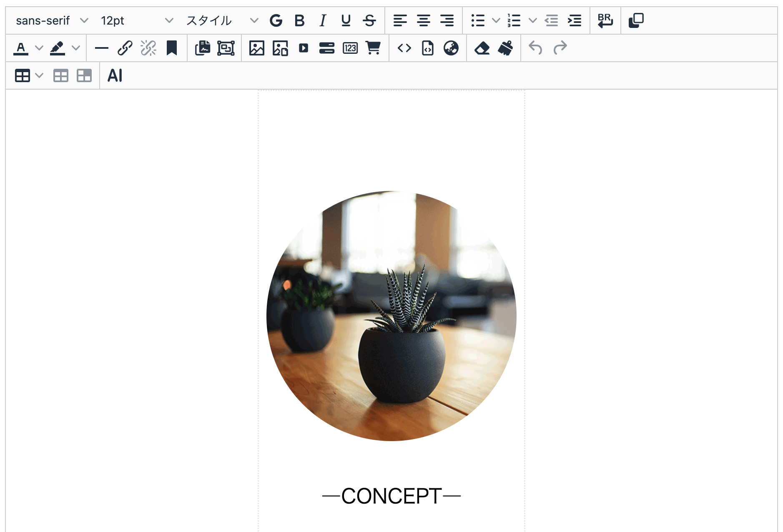The width and height of the screenshot is (783, 532).
Task: Insert a hyperlink
Action: (x=125, y=48)
